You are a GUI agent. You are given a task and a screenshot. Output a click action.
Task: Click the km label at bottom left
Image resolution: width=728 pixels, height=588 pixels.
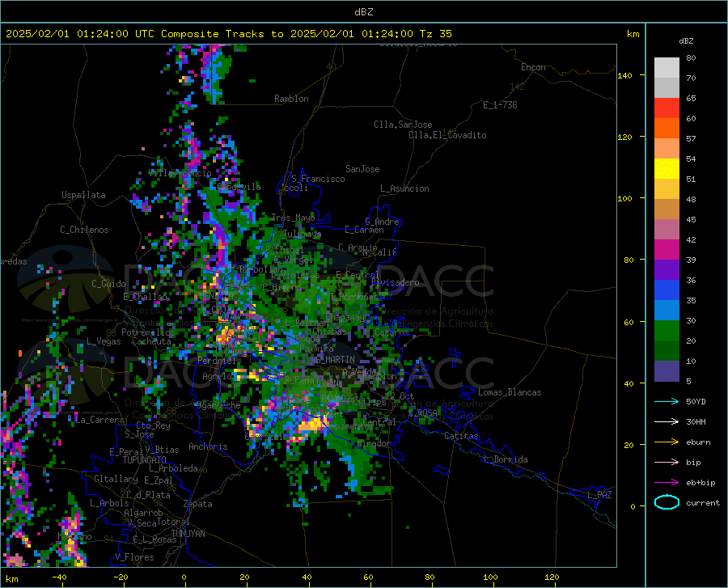pyautogui.click(x=11, y=579)
